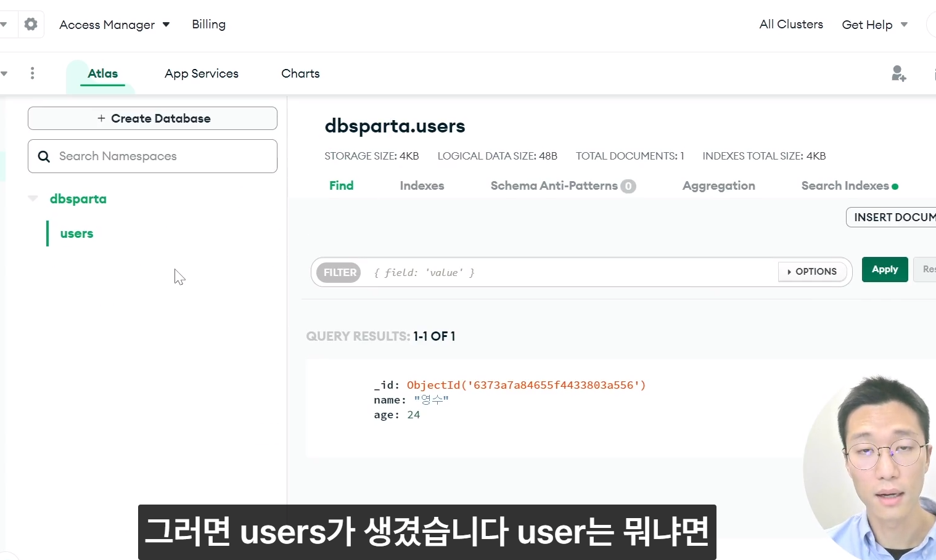Image resolution: width=936 pixels, height=560 pixels.
Task: Click the INDEXES TOTAL SIZE: 4KB stat
Action: click(x=764, y=156)
